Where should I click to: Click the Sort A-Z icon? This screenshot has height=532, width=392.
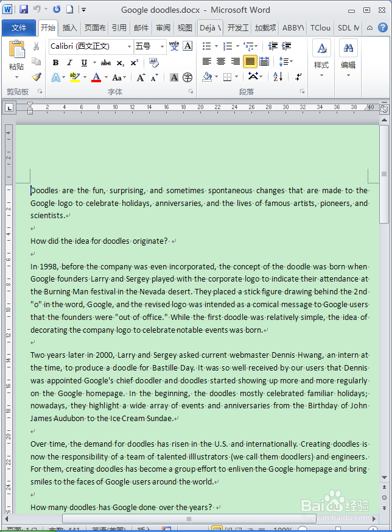click(x=278, y=77)
